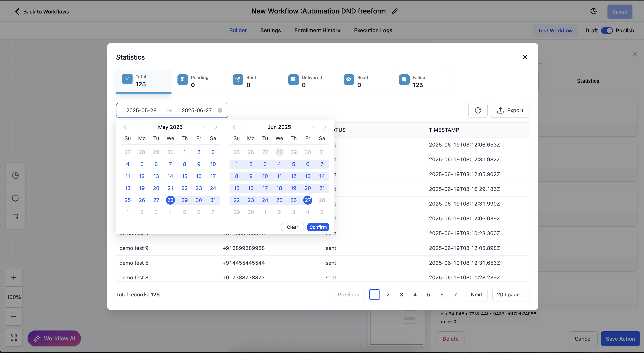Screen dimensions: 644x353
Task: Click the Confirm date range button
Action: point(318,227)
